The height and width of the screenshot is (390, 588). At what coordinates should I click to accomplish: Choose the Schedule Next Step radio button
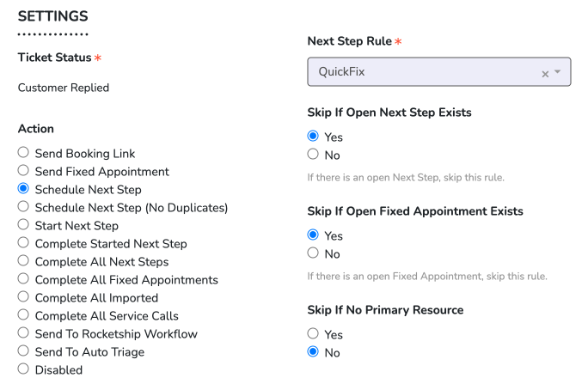coord(23,189)
